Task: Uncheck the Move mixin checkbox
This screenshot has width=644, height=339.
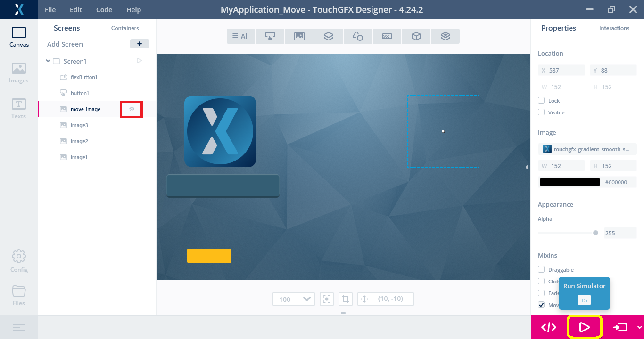Action: pyautogui.click(x=541, y=305)
